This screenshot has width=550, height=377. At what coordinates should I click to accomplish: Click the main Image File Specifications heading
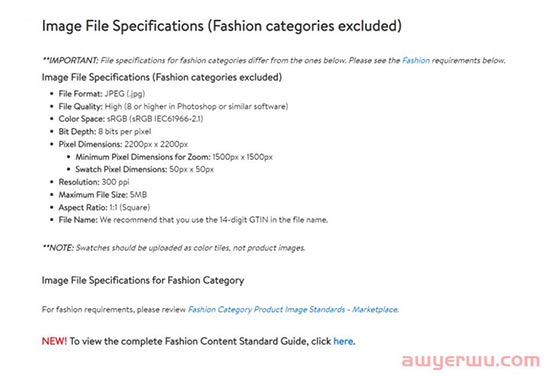click(x=222, y=26)
